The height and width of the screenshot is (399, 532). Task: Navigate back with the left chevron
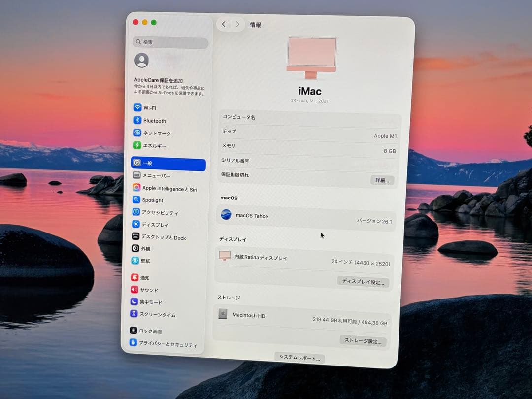224,24
